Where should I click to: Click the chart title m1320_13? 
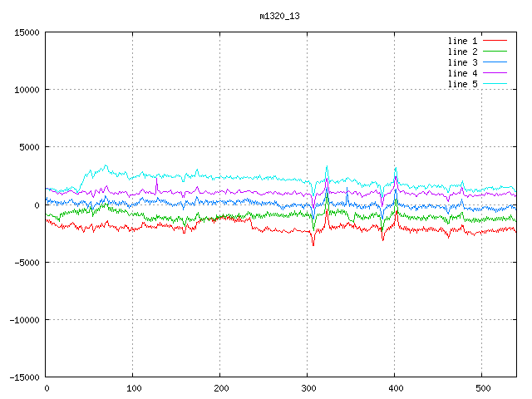click(x=280, y=15)
